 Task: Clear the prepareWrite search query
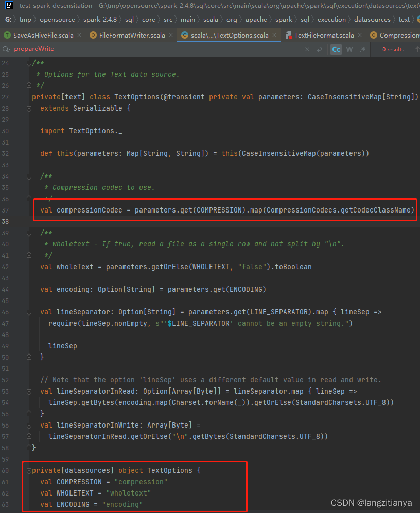(307, 49)
